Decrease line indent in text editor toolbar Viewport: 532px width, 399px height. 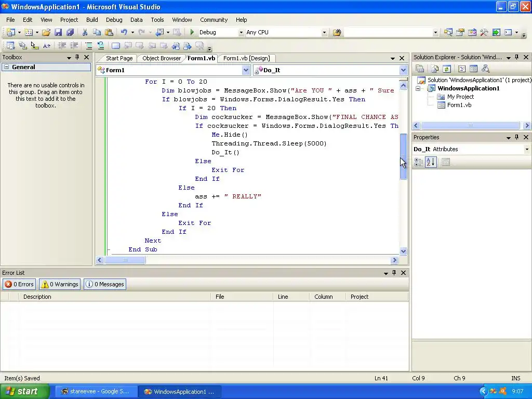[x=62, y=46]
